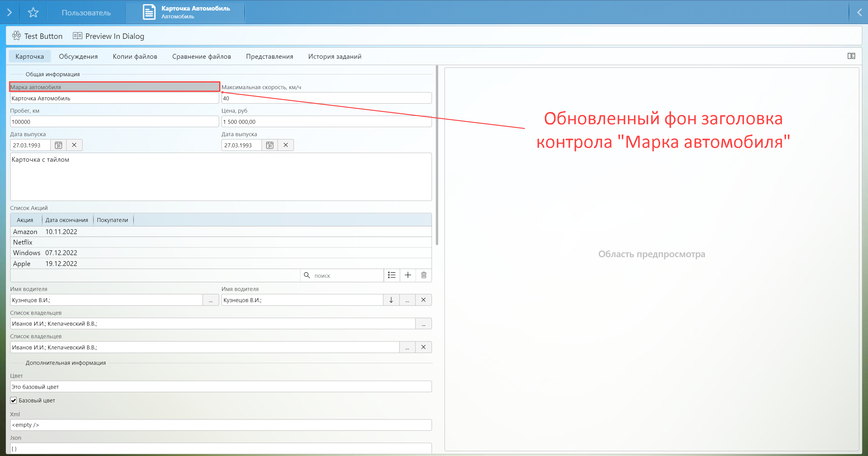The width and height of the screenshot is (868, 456).
Task: Click the favorites star icon
Action: [33, 12]
